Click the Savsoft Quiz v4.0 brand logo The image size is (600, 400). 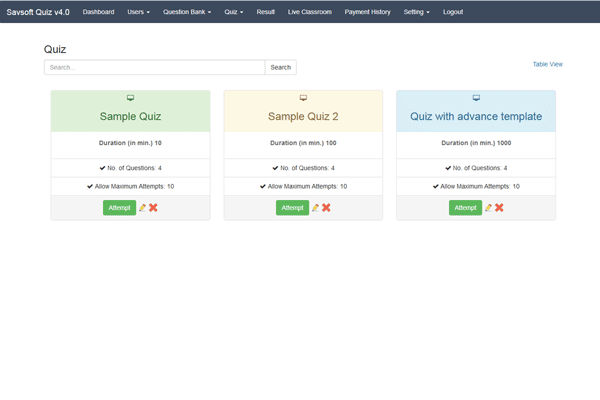point(38,12)
